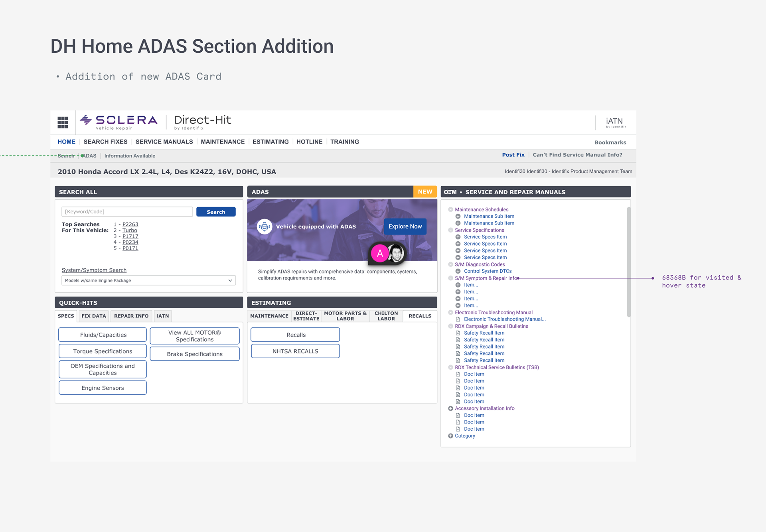Select the DIRECT-ESTIMATE tab
This screenshot has width=766, height=532.
(306, 316)
